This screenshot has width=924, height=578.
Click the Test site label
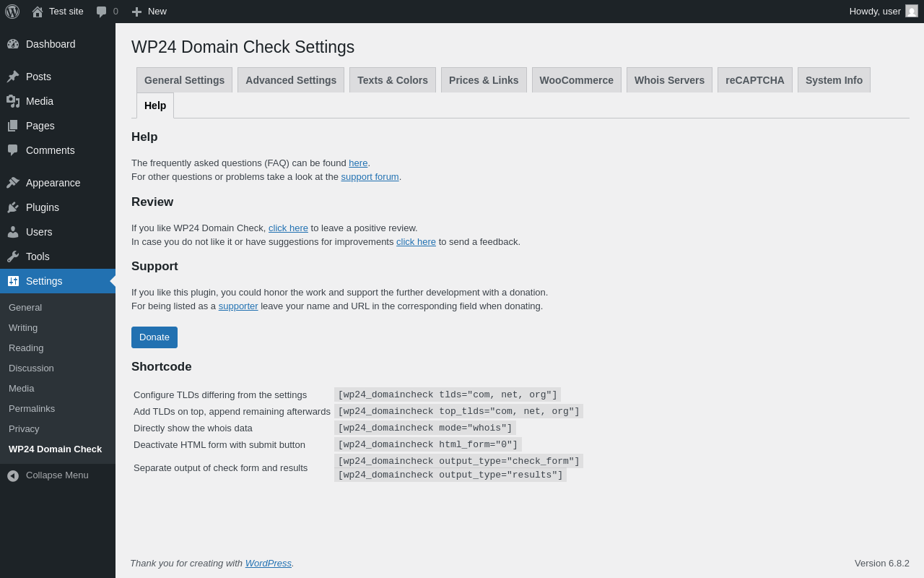[66, 12]
